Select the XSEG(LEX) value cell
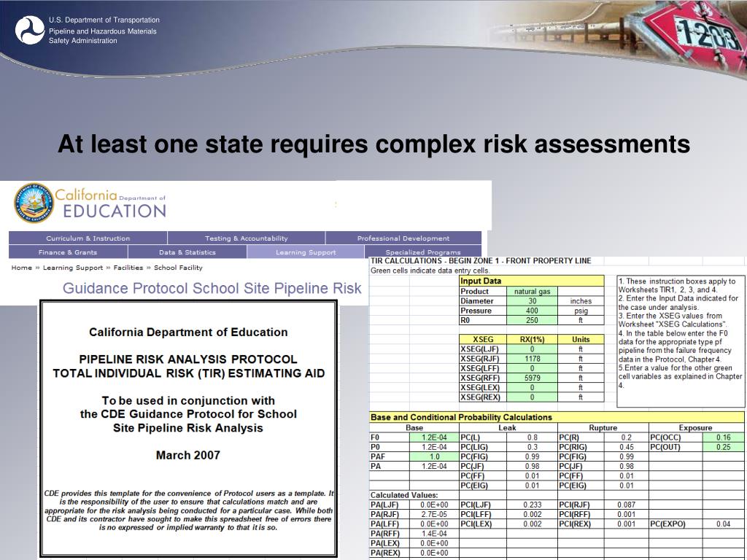The image size is (747, 560). pos(532,388)
